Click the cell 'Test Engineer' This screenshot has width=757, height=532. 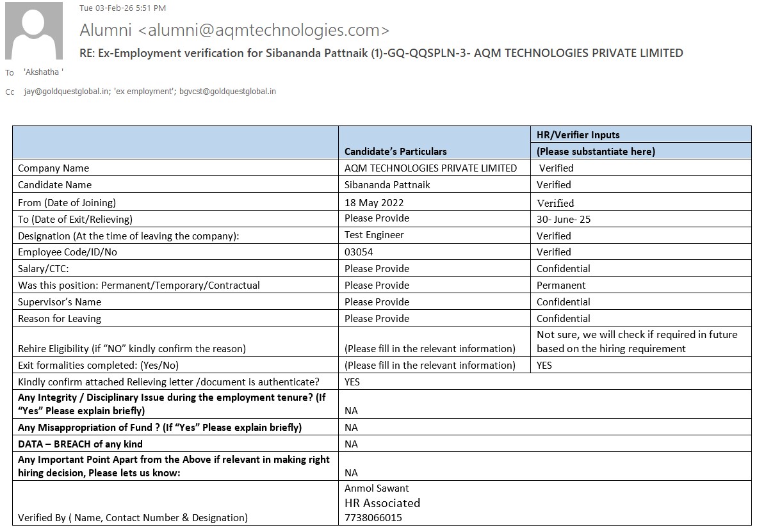click(x=374, y=235)
